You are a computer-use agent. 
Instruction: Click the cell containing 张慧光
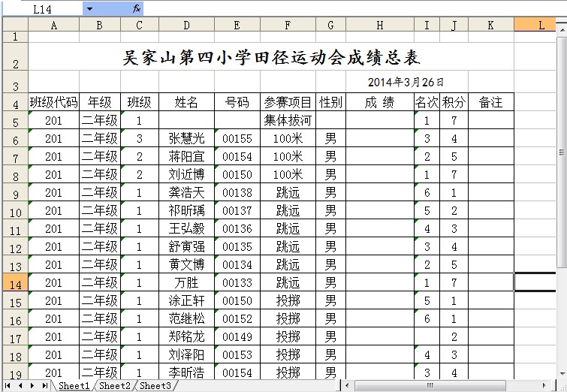186,138
